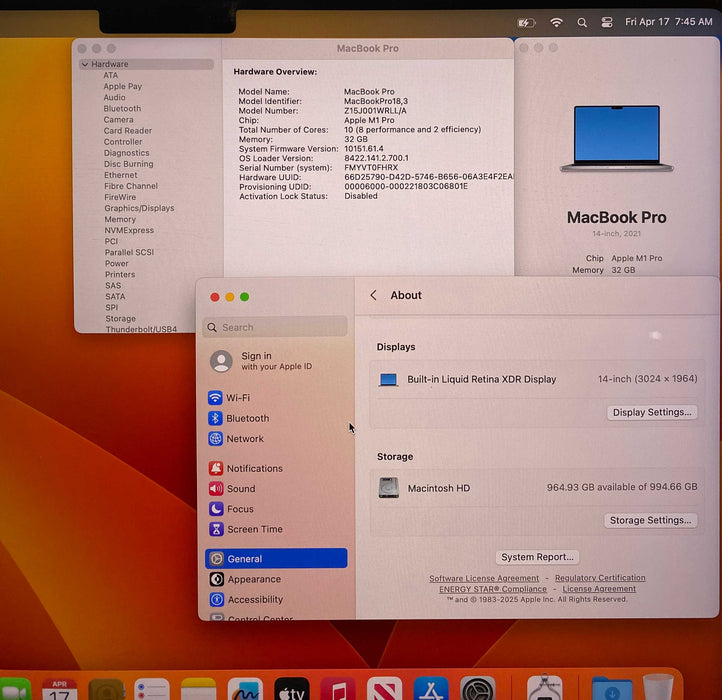The height and width of the screenshot is (700, 722).
Task: Open the Apple TV app in Dock
Action: coord(291,689)
